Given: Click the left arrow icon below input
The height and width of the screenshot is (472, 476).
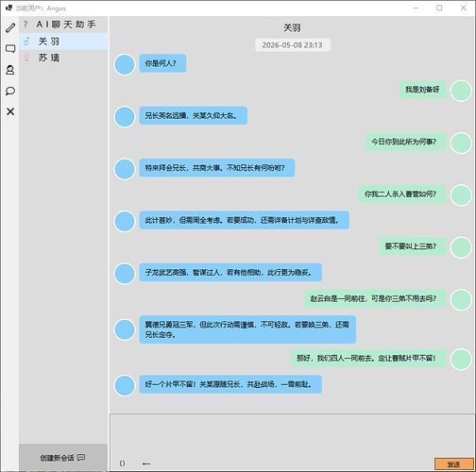Looking at the screenshot, I should tap(145, 464).
